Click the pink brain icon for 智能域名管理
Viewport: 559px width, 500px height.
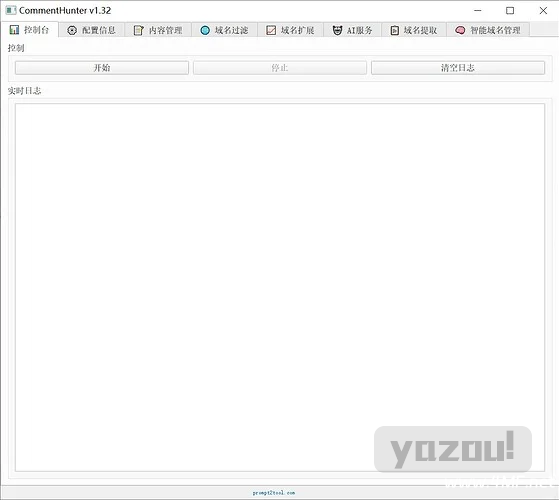click(460, 30)
